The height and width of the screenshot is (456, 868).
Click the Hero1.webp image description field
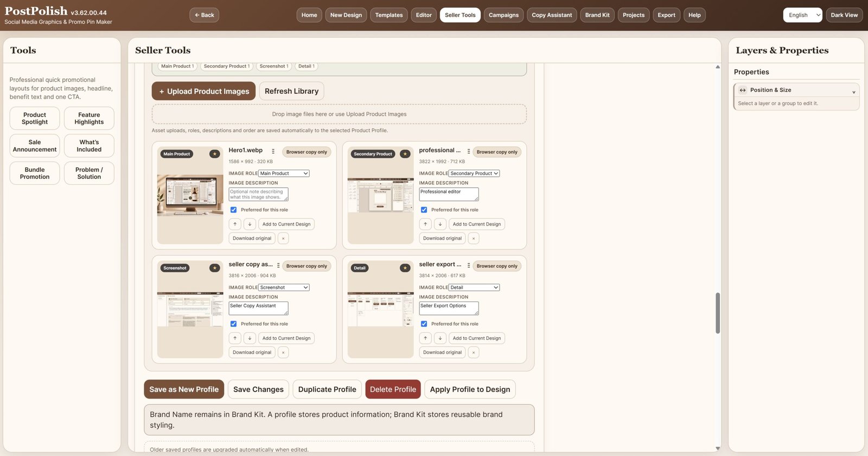pyautogui.click(x=258, y=194)
